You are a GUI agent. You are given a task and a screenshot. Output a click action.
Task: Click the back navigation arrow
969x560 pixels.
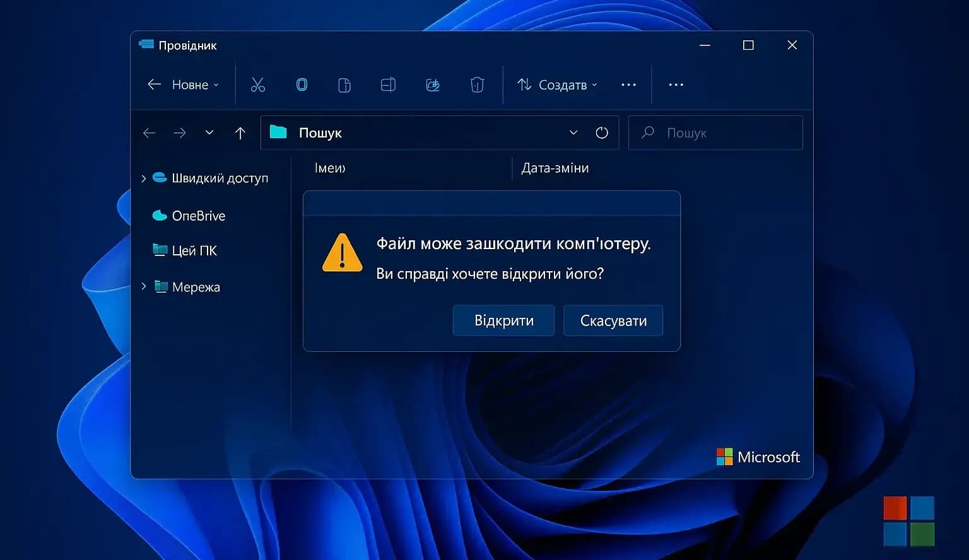tap(149, 132)
